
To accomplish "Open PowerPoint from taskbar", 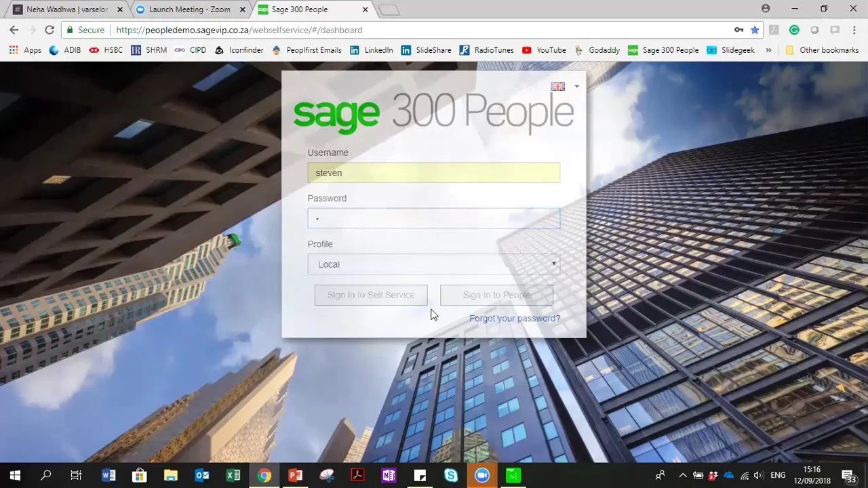I will point(295,476).
